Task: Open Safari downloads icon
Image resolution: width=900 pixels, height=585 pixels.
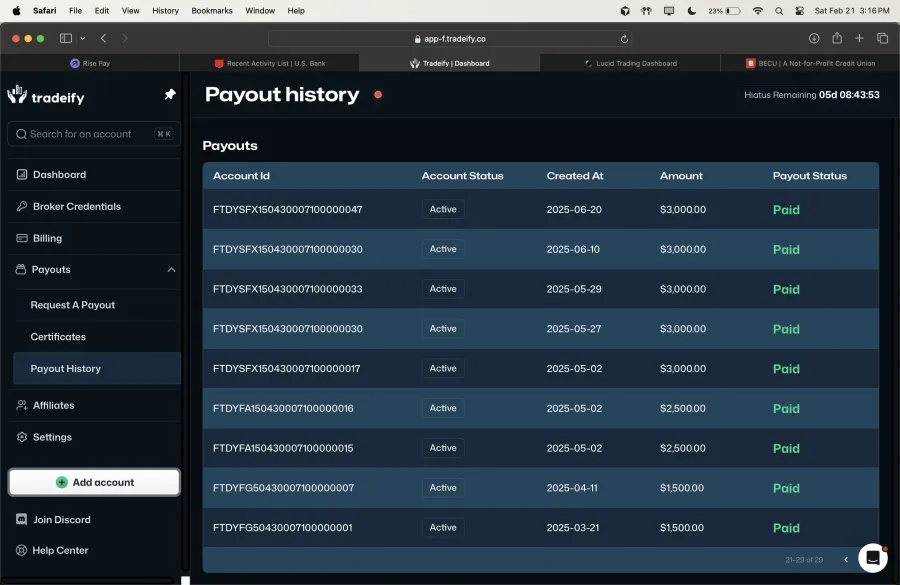Action: [814, 38]
